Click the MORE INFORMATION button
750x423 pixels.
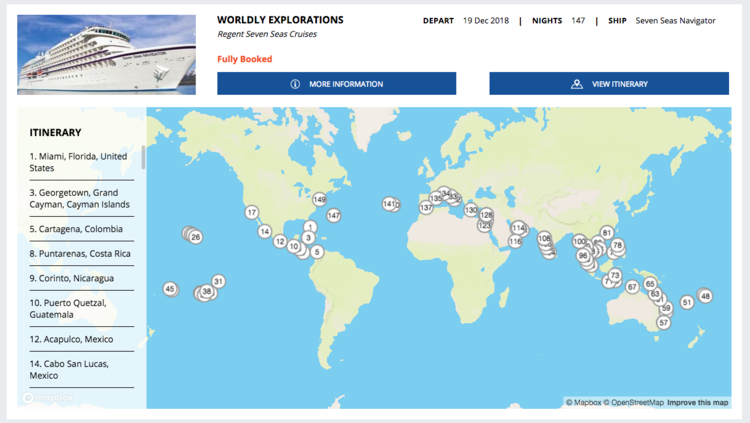tap(336, 84)
